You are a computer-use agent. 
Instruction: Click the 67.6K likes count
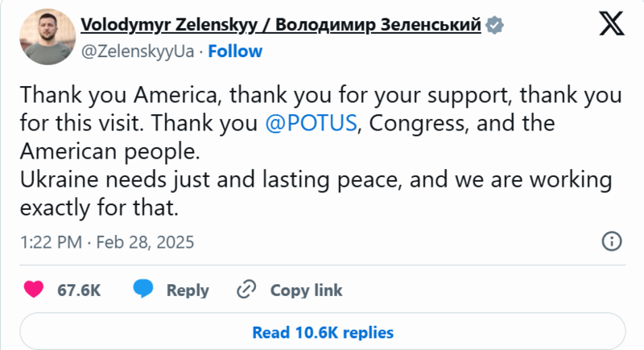[x=79, y=290]
